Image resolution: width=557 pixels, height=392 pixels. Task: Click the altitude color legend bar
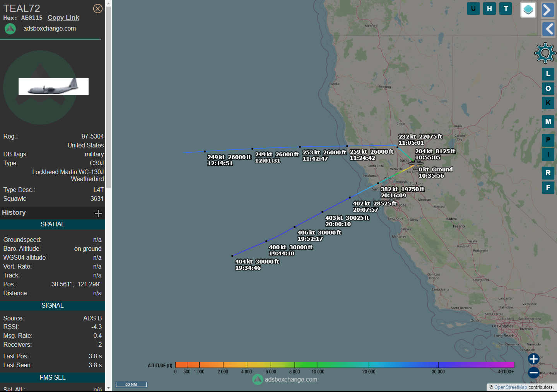coord(345,365)
